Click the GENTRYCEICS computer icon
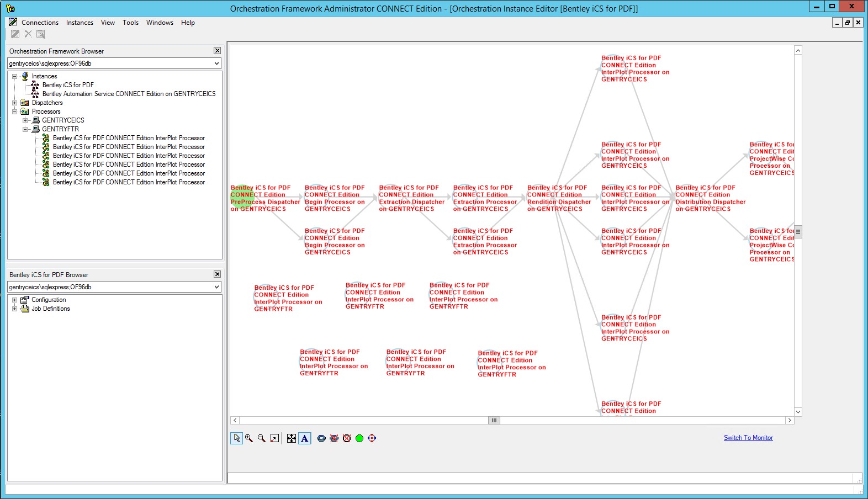The image size is (868, 499). (36, 120)
